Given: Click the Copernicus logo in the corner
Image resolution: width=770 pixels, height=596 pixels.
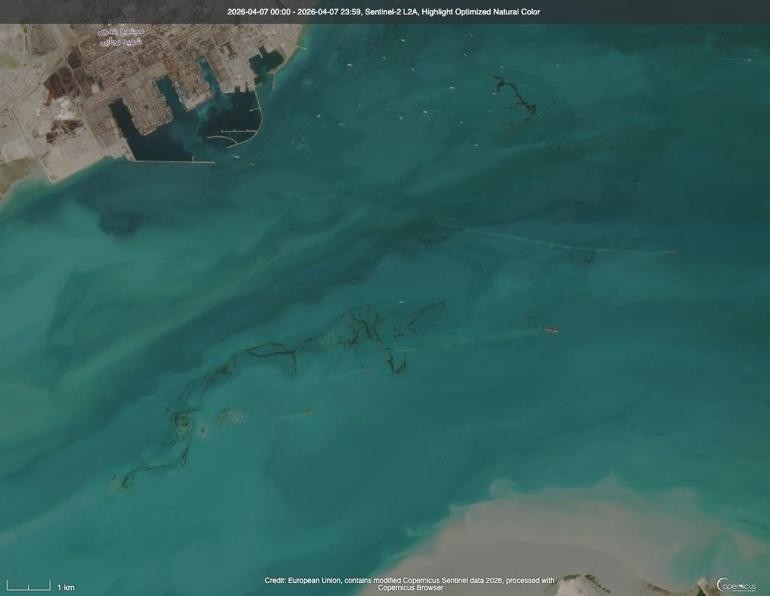Looking at the screenshot, I should point(736,584).
